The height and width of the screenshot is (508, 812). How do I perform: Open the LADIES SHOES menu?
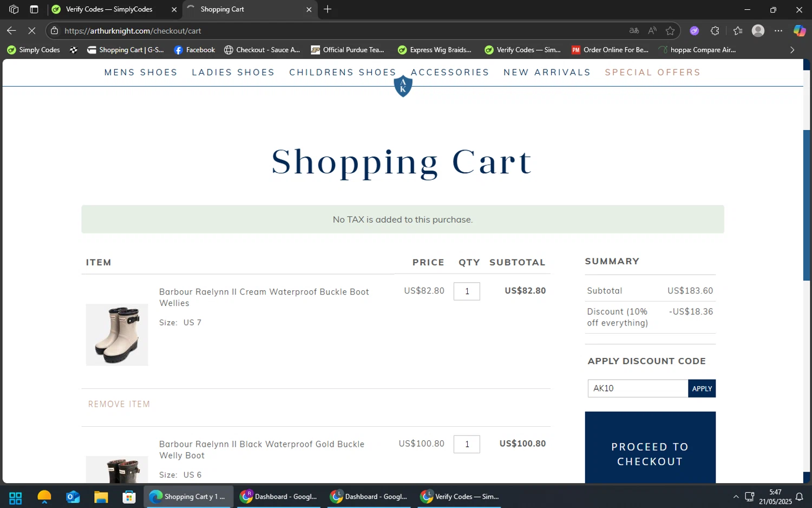click(233, 73)
